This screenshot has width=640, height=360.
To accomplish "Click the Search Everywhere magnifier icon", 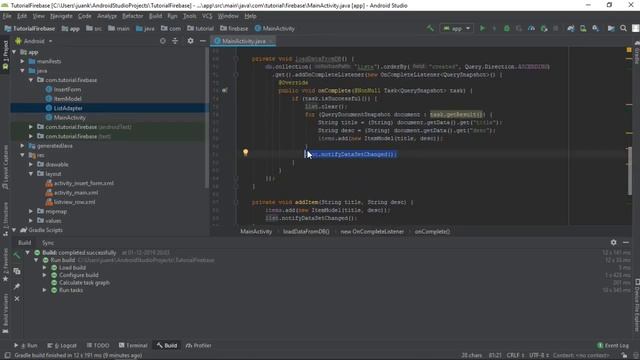I will point(623,28).
